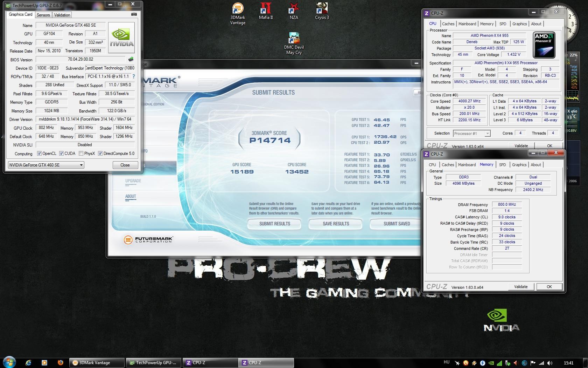Click the taskbar clock showing 15:41
588x368 pixels.
(569, 363)
